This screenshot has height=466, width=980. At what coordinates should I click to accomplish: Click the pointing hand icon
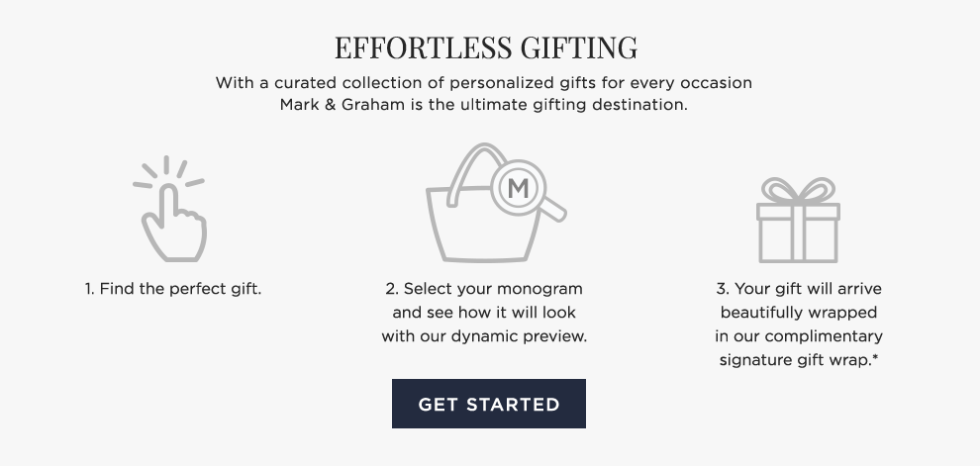[x=174, y=226]
